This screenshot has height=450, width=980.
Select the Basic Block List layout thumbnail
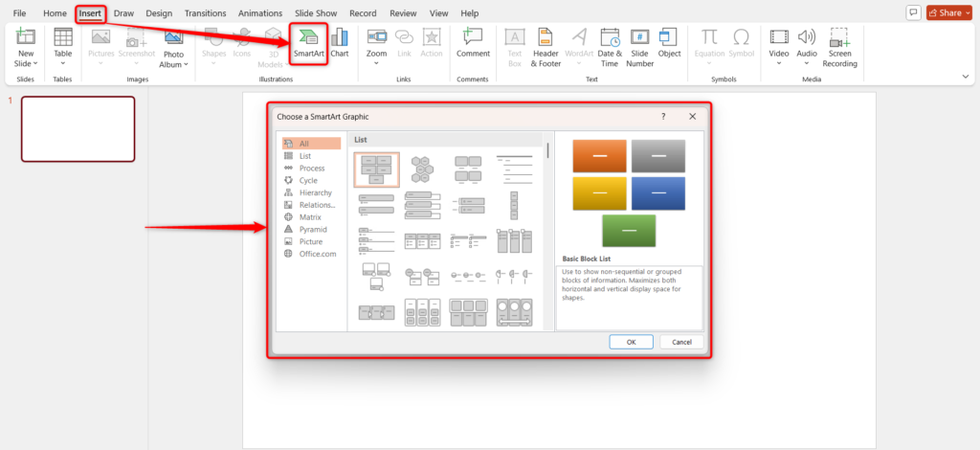click(x=376, y=169)
